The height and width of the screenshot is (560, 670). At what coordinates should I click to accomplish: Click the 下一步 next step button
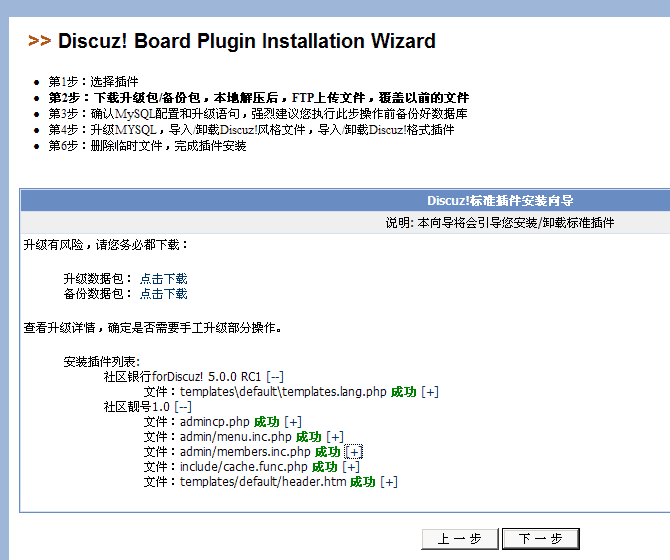pos(541,539)
